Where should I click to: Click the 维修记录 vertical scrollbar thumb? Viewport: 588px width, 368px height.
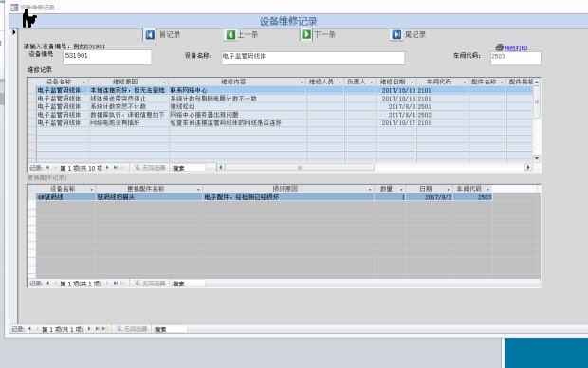[x=537, y=101]
